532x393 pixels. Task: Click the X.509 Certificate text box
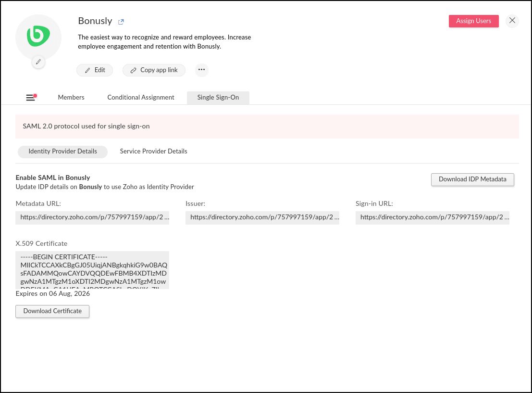[x=92, y=270]
